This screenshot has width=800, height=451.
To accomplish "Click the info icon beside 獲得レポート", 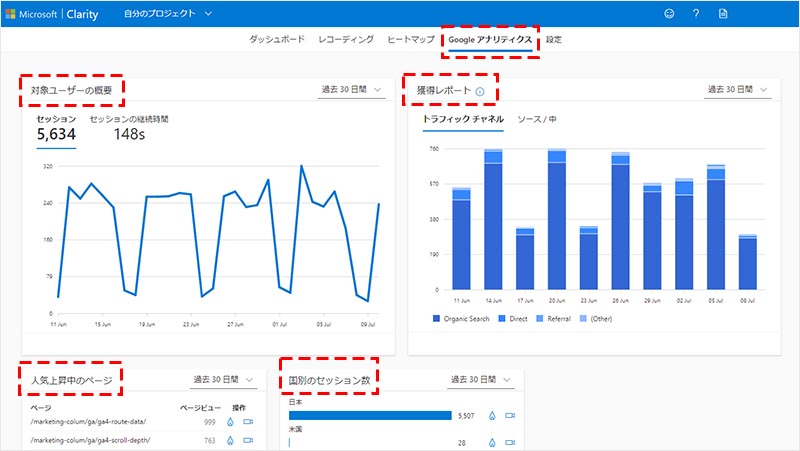I will pyautogui.click(x=480, y=92).
